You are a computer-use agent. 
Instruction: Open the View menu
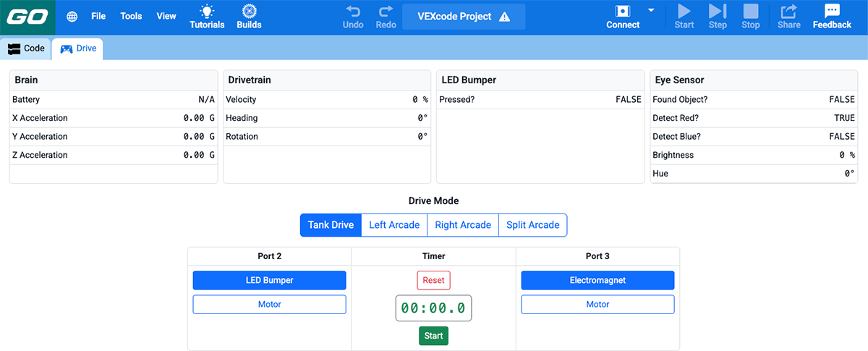166,16
